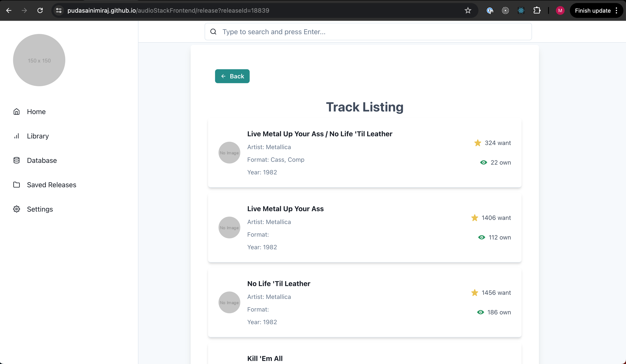The width and height of the screenshot is (626, 364).
Task: Click the site information icon in address bar
Action: pos(59,10)
